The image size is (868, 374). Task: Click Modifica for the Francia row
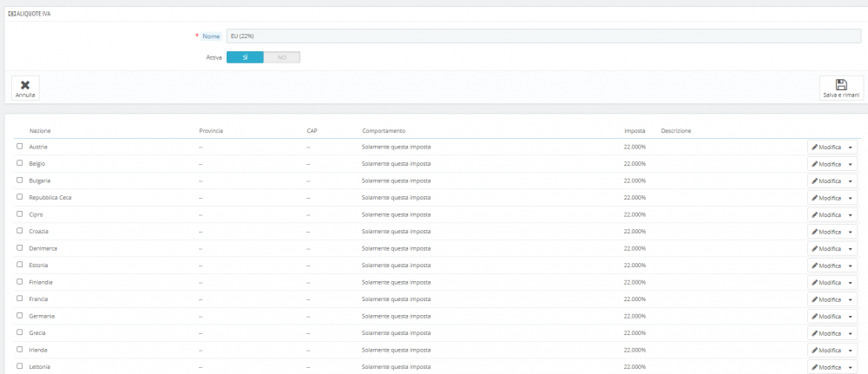pyautogui.click(x=826, y=300)
